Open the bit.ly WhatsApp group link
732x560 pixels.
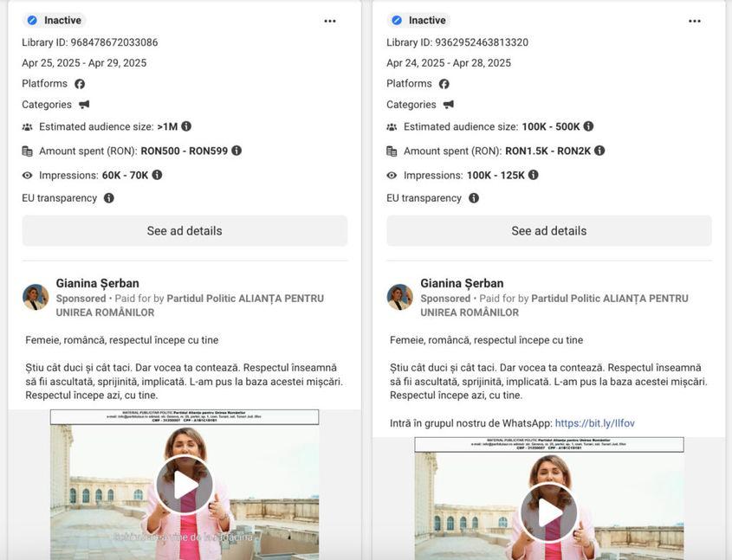coord(594,423)
